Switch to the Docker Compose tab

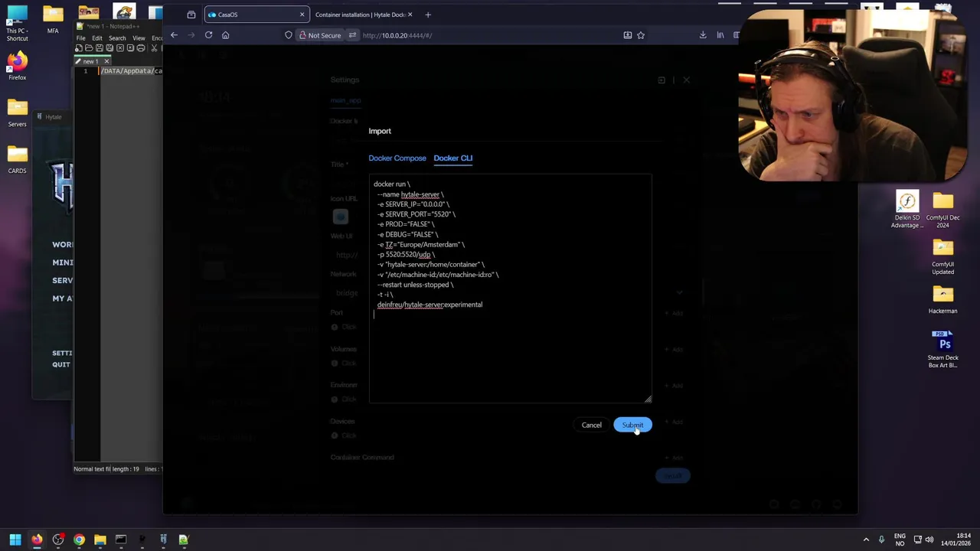(x=397, y=158)
